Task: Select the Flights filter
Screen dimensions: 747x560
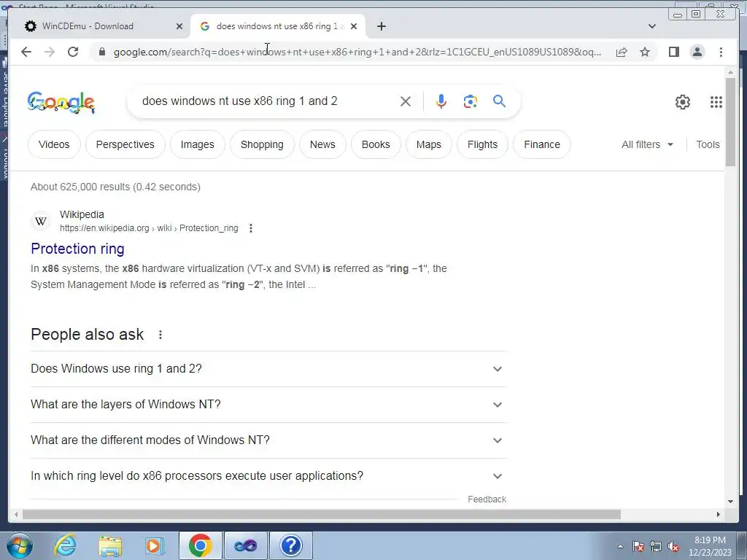Action: coord(483,144)
